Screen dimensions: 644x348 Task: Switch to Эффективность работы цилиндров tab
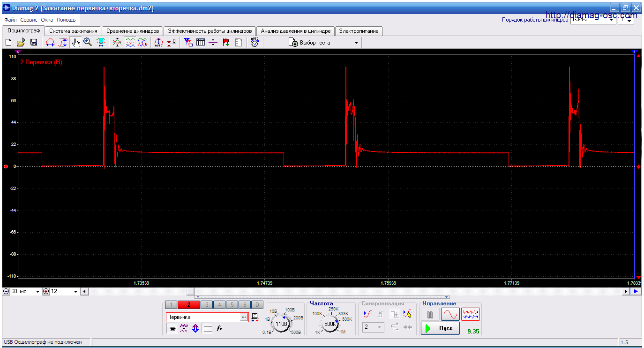(x=210, y=31)
